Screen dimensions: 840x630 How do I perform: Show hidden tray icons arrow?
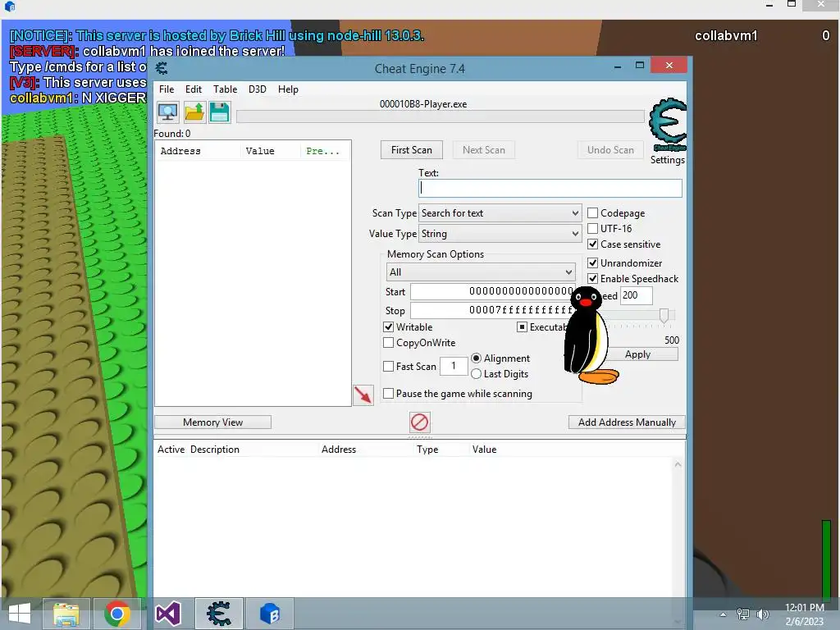pyautogui.click(x=723, y=614)
